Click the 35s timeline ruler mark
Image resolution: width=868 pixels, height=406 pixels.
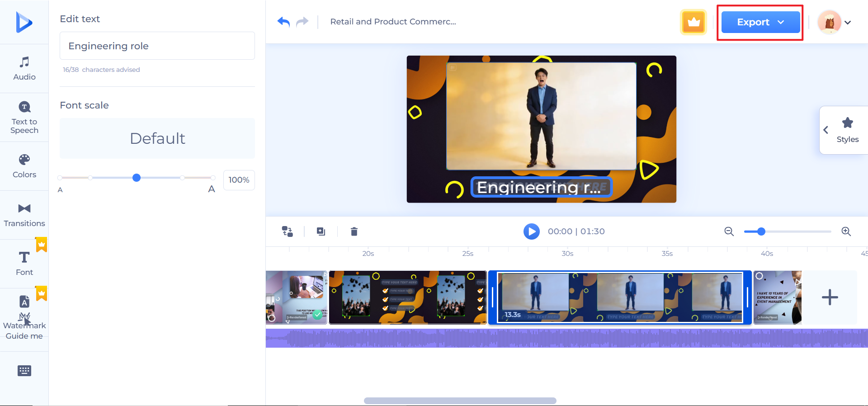tap(667, 254)
